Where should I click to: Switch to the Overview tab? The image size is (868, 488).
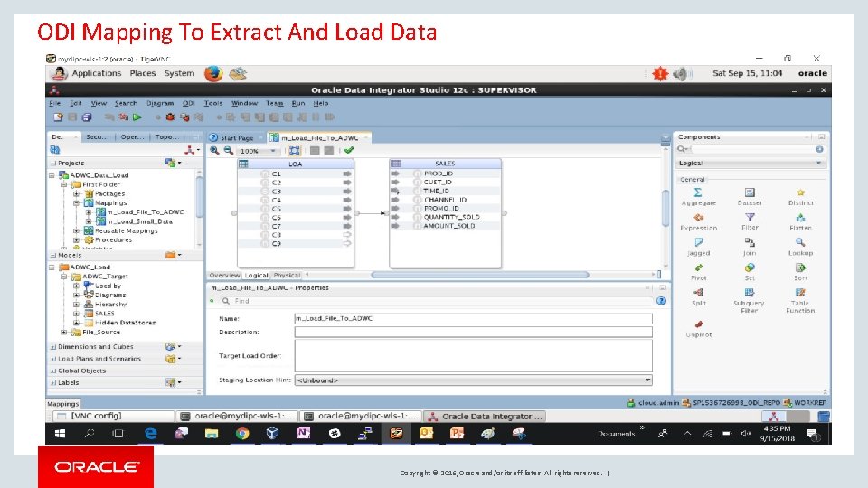pyautogui.click(x=224, y=275)
